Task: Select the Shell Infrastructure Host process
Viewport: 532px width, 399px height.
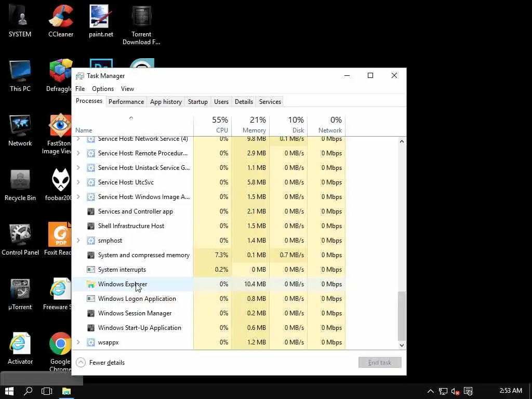Action: [209, 226]
